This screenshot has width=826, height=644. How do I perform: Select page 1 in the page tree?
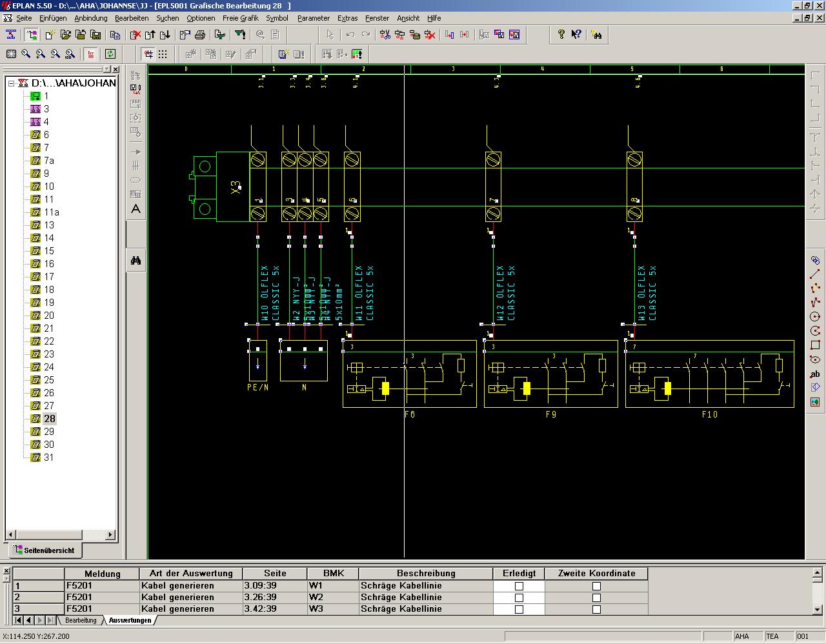(x=46, y=96)
